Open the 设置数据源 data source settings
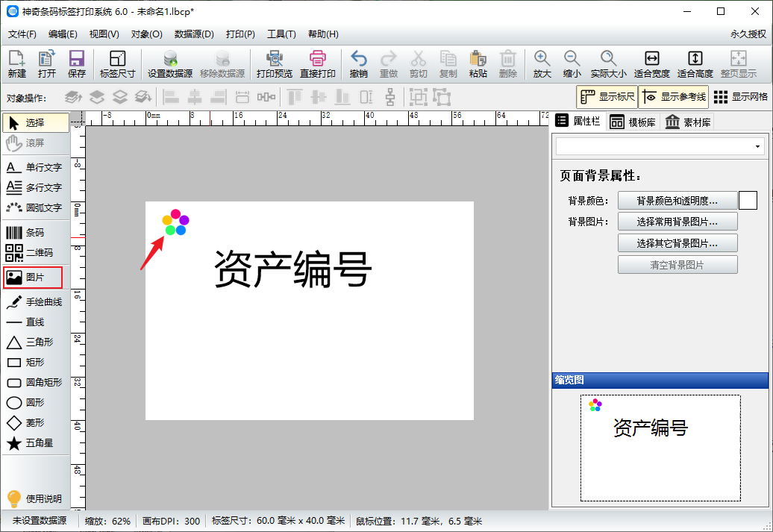Screen dimensions: 773x532 pyautogui.click(x=170, y=64)
